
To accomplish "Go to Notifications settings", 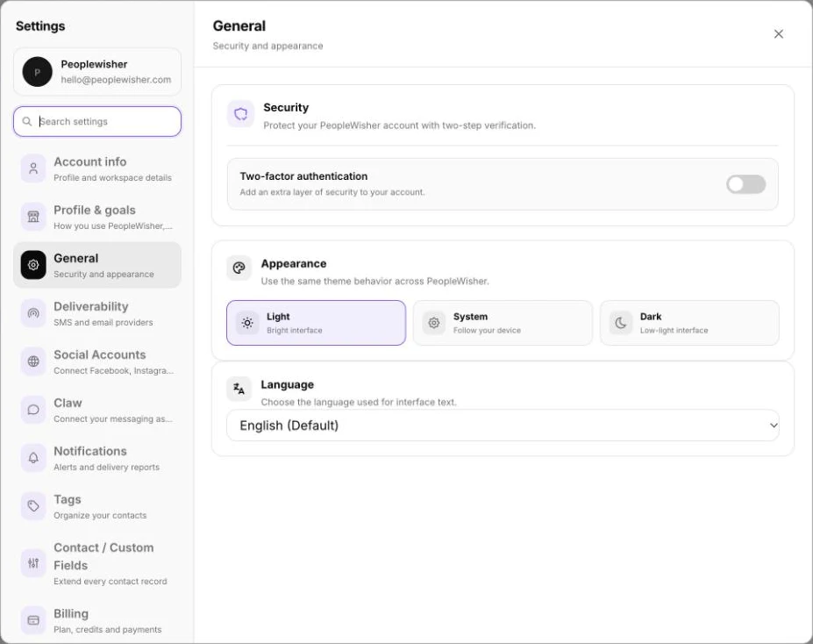I will coord(97,458).
